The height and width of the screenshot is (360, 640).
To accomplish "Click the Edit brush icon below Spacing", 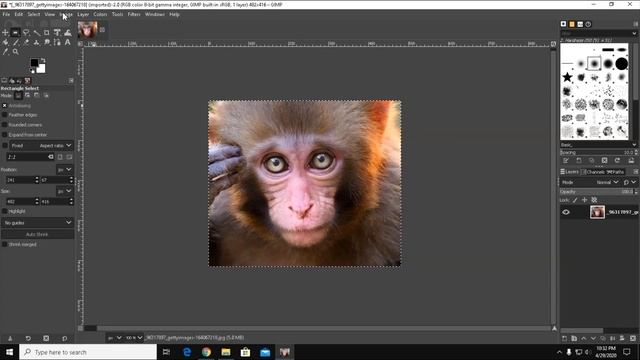I will point(566,161).
